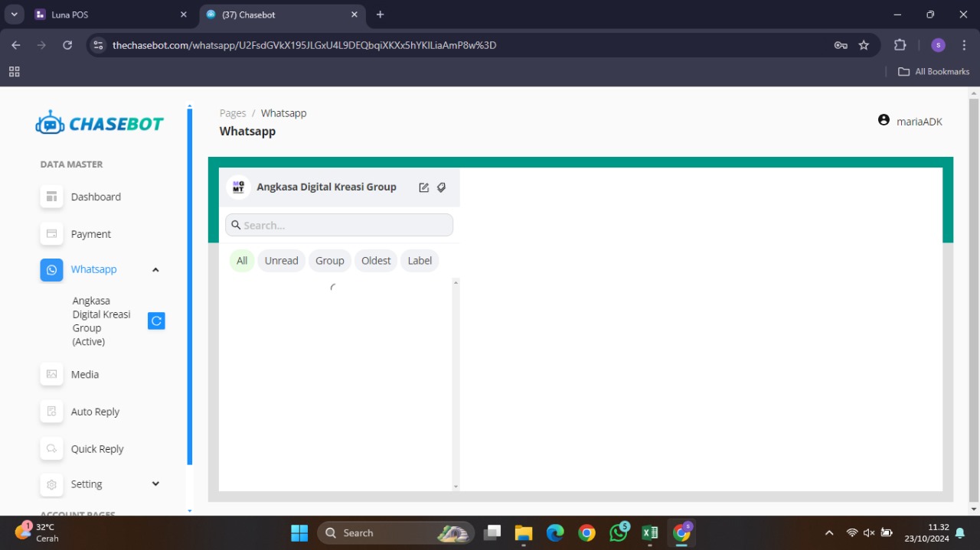Open Quick Reply from the sidebar

(x=96, y=449)
